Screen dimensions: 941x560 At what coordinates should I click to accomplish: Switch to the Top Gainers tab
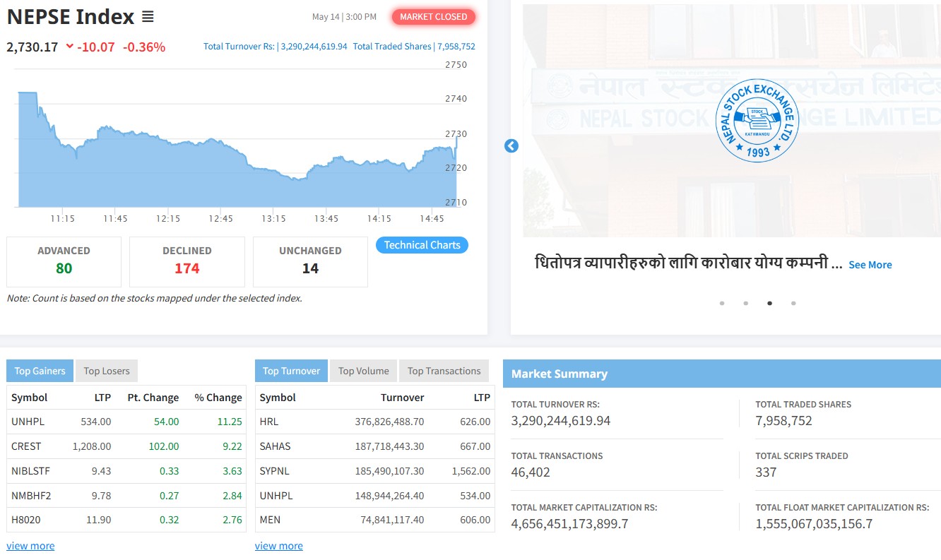tap(40, 371)
